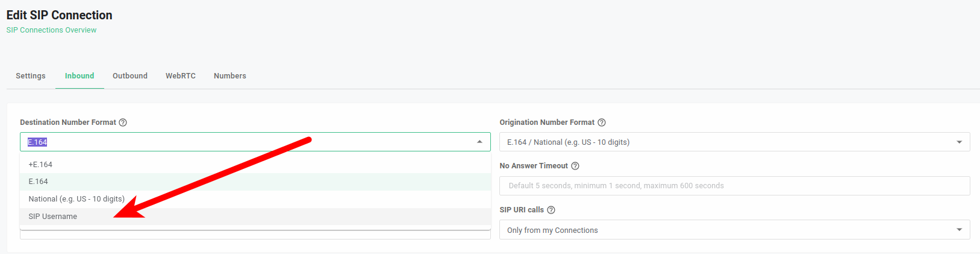Image resolution: width=980 pixels, height=254 pixels.
Task: Click the No Answer Timeout input field
Action: click(735, 186)
